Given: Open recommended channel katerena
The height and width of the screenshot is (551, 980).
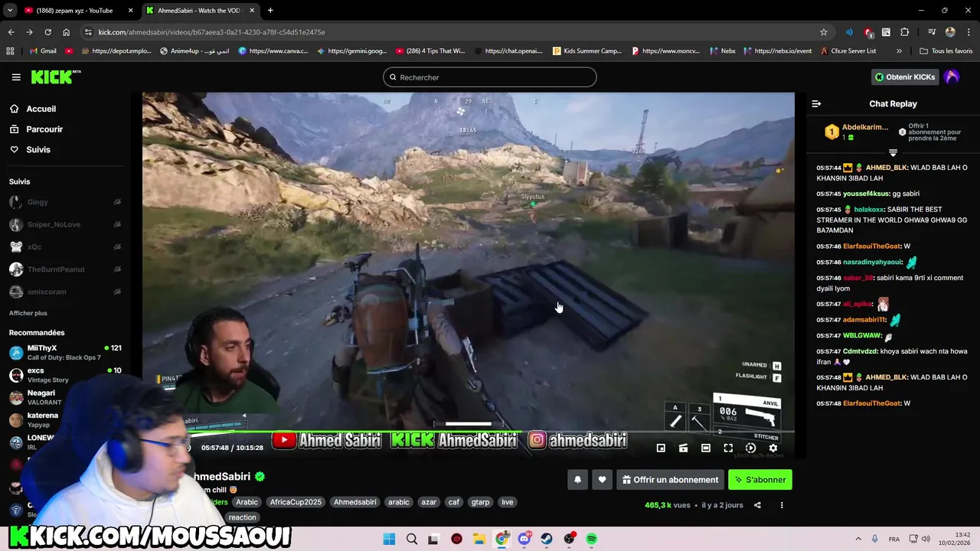Looking at the screenshot, I should [x=42, y=419].
